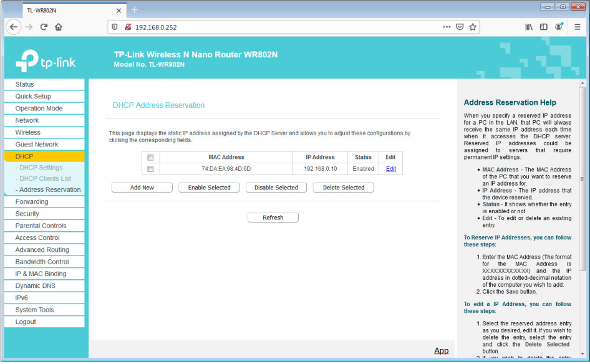Click the DHCP Address Reservation heading
Image resolution: width=590 pixels, height=364 pixels.
tap(159, 105)
